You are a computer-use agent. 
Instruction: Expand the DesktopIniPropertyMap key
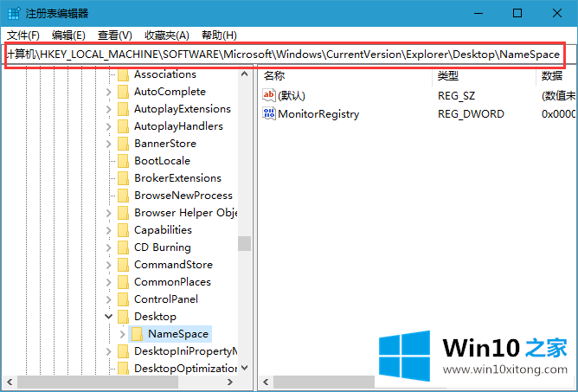pos(109,351)
